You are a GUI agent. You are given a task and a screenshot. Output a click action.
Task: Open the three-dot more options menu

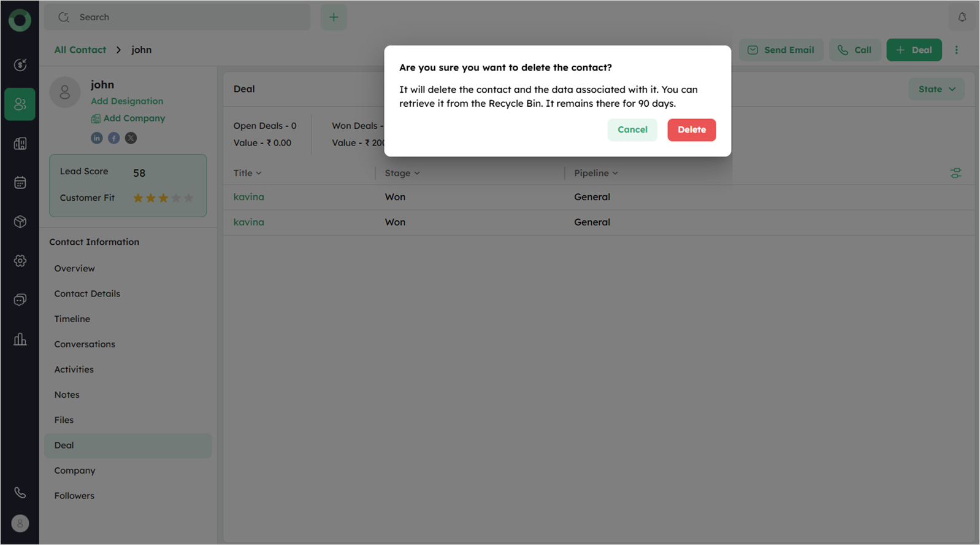pos(956,50)
